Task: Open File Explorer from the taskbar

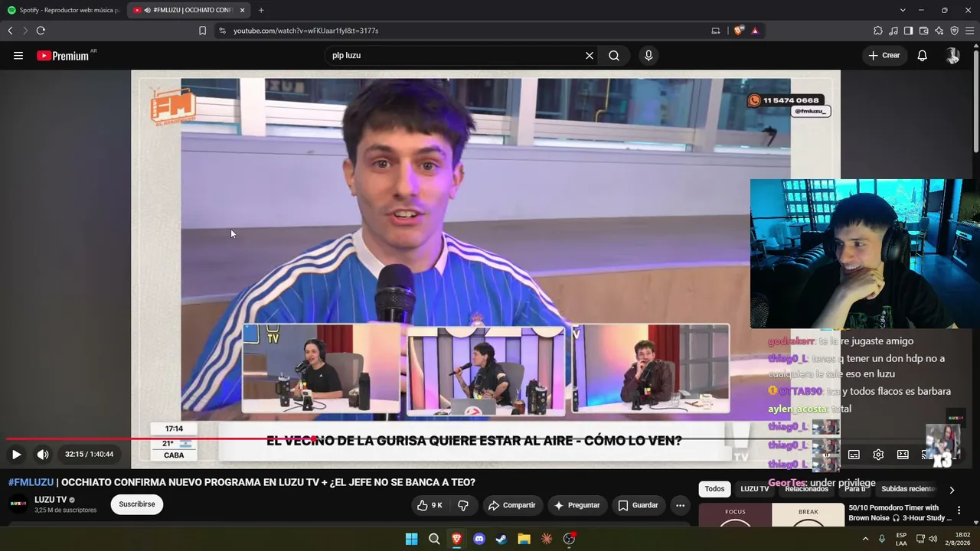Action: [524, 539]
